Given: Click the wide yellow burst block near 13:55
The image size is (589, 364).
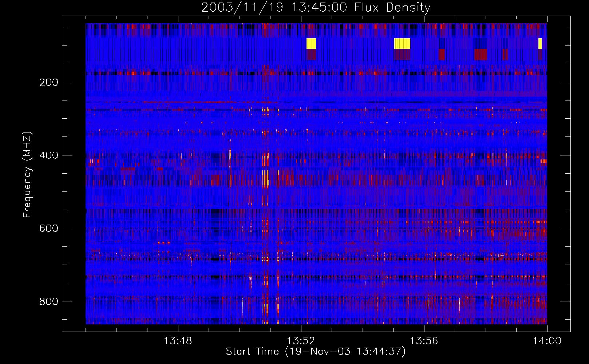Looking at the screenshot, I should (402, 43).
